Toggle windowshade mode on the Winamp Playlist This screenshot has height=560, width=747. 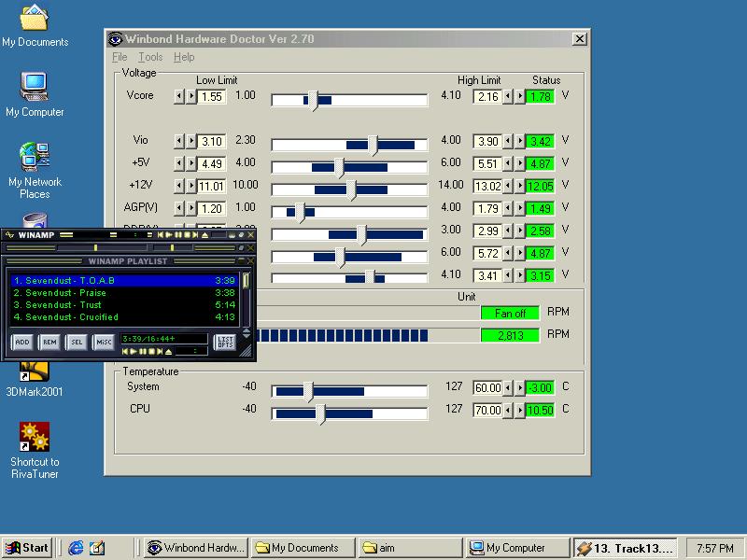pos(242,260)
